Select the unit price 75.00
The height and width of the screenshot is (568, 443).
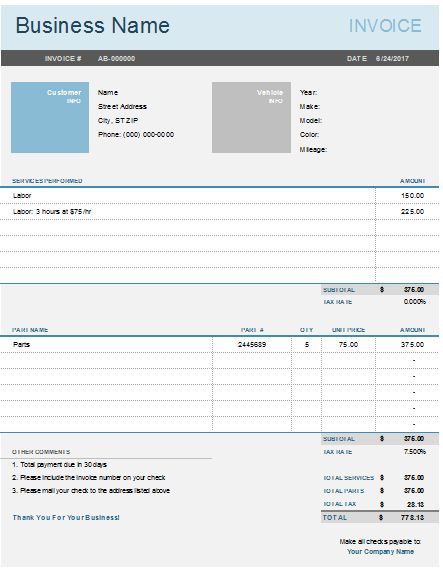pyautogui.click(x=348, y=344)
